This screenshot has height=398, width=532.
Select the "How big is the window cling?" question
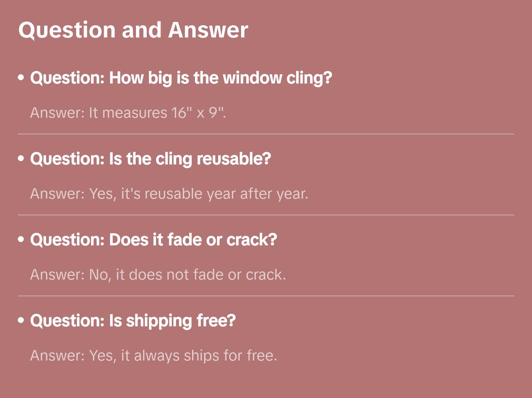[x=181, y=78]
